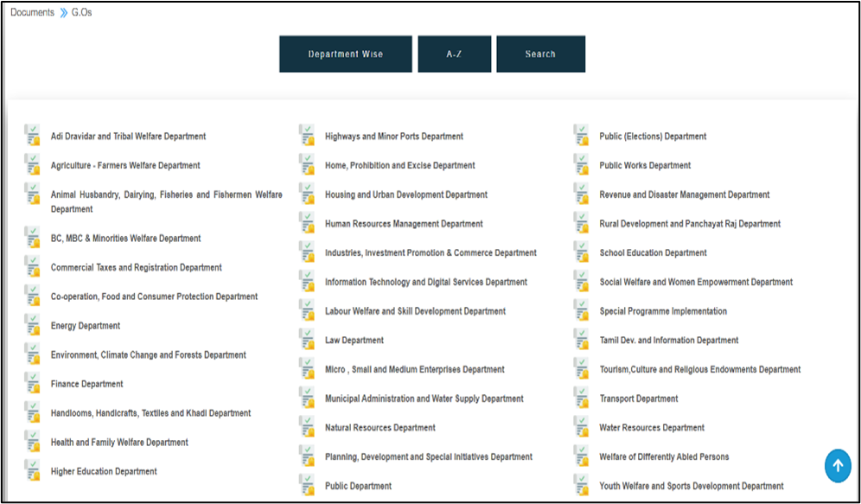861x504 pixels.
Task: Click document icon beside Adi Dravidar and Tribal Welfare
Action: [x=32, y=135]
